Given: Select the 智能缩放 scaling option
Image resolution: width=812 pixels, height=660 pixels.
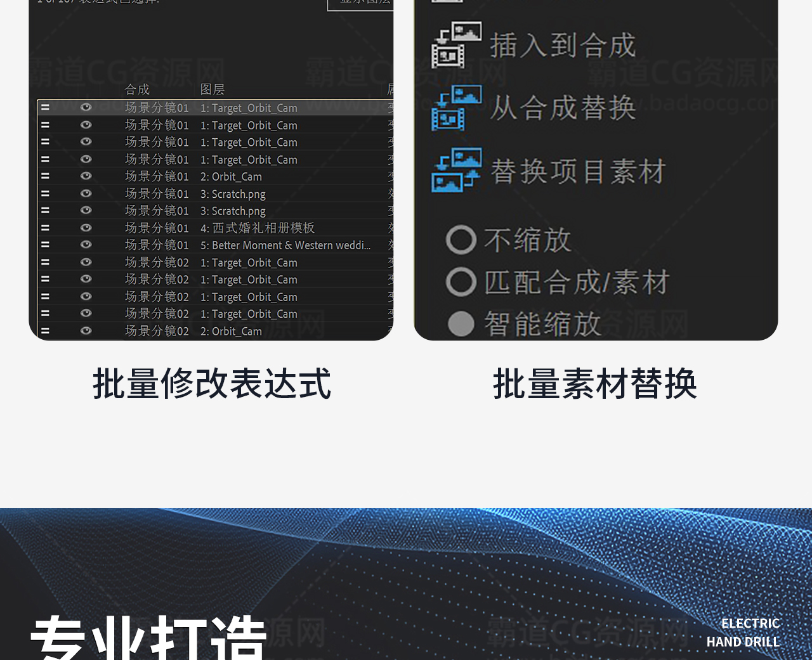Looking at the screenshot, I should 461,324.
